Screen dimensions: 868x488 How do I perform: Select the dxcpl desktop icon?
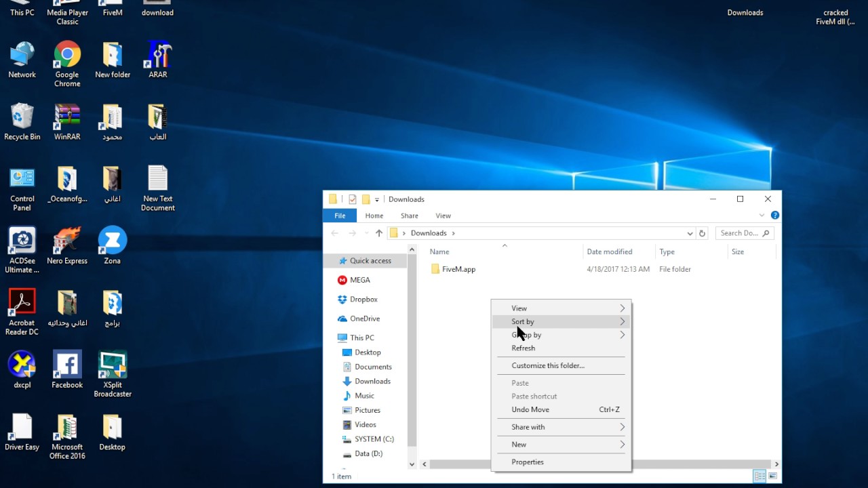click(x=22, y=370)
